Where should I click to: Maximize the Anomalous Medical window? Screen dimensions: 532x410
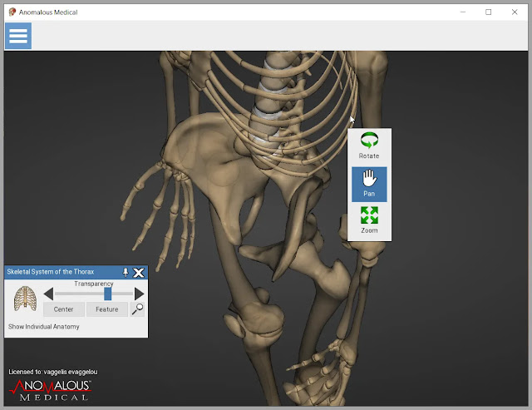488,12
